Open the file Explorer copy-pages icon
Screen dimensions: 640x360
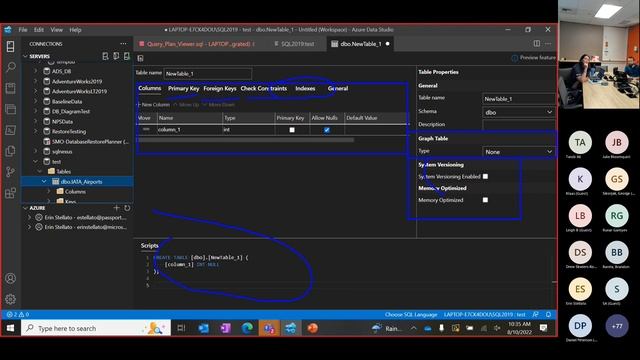coord(11,151)
